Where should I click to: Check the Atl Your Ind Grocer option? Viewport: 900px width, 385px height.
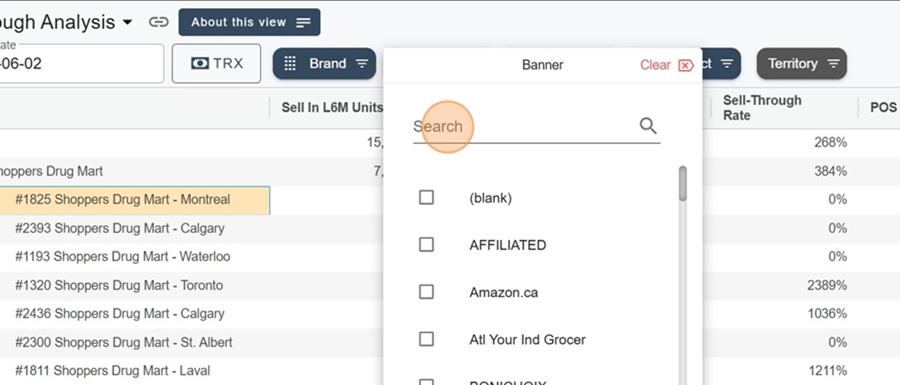coord(426,339)
